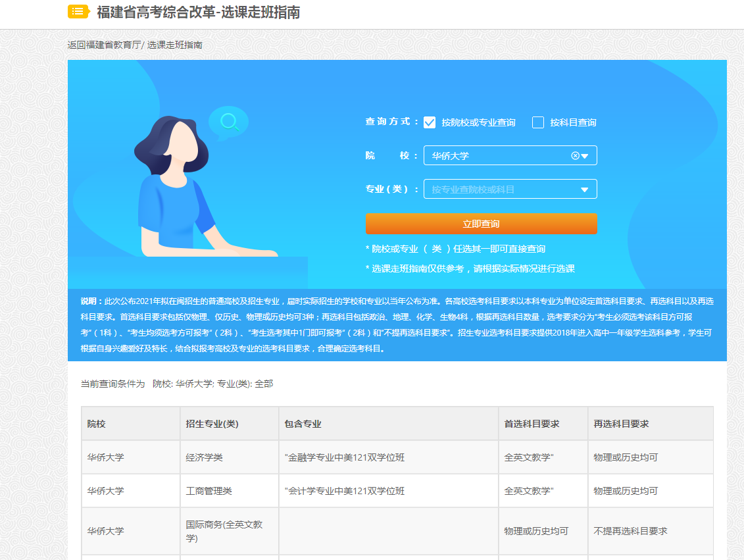Click 华侨大学 in the 国际商务 row
The image size is (744, 560).
click(130, 531)
